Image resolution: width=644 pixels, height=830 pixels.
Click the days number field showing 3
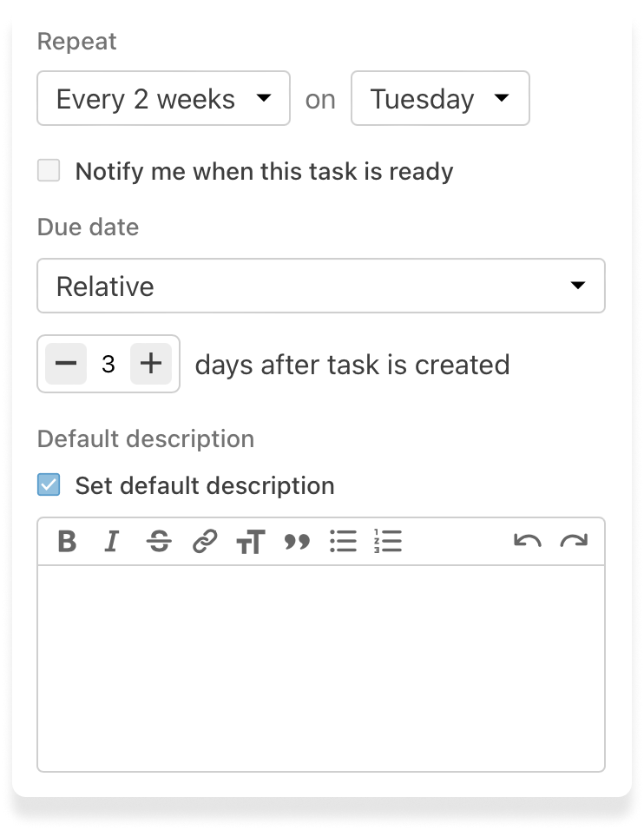(x=108, y=364)
